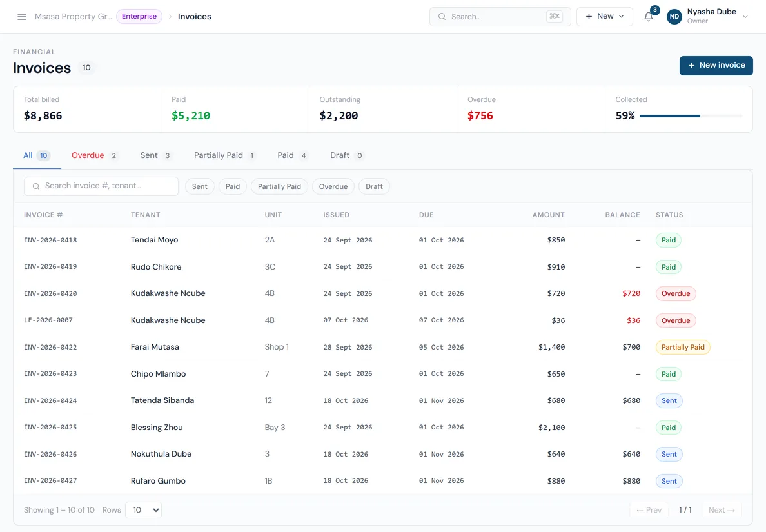Click magnifier icon in invoice search field

point(36,186)
